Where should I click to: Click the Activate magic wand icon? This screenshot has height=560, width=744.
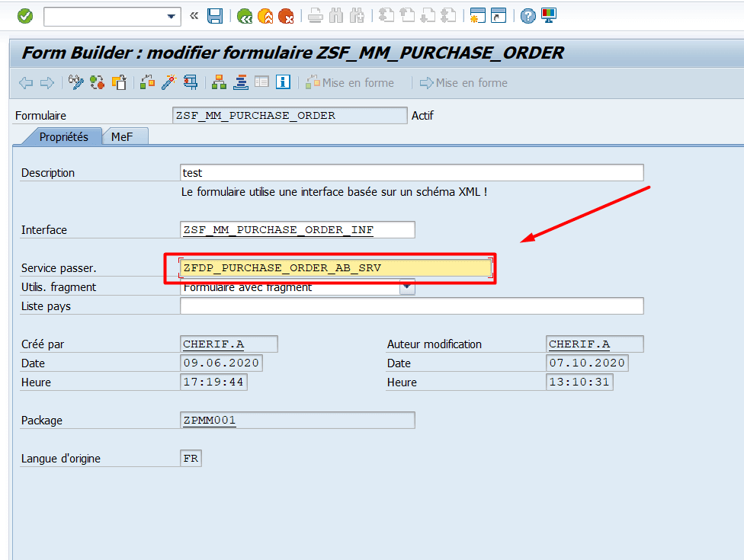coord(169,82)
